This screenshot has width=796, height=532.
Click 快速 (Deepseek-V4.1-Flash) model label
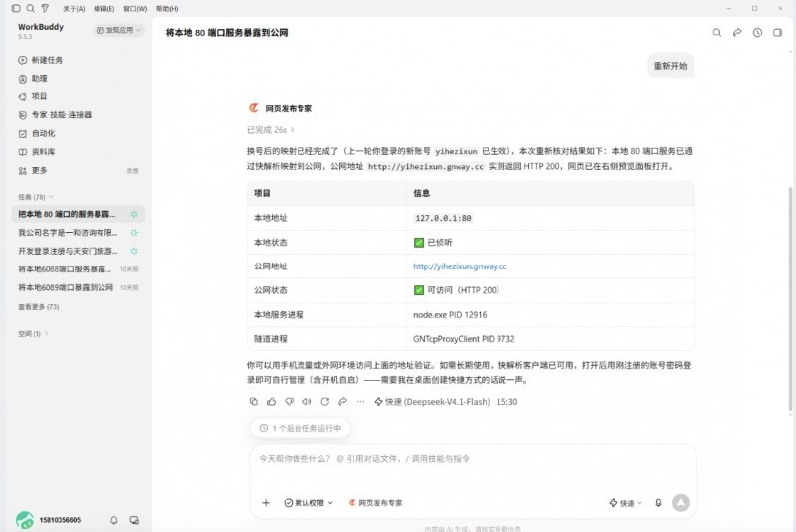tap(432, 401)
